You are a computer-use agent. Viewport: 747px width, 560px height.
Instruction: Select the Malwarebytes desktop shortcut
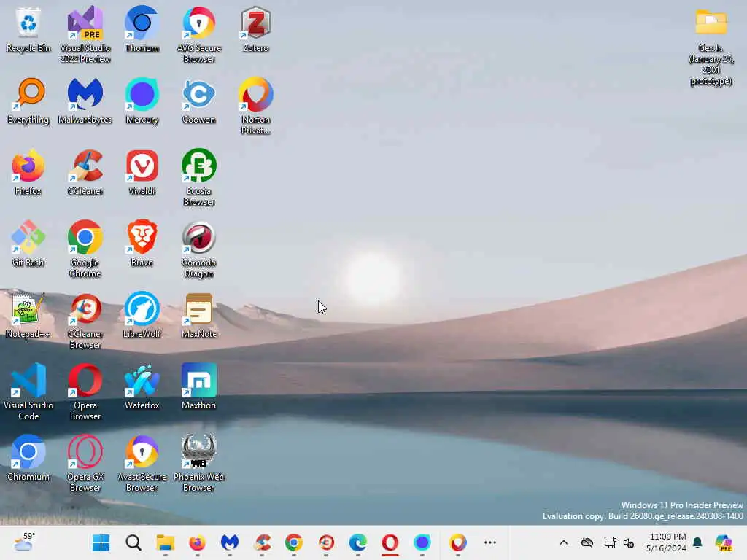click(85, 101)
